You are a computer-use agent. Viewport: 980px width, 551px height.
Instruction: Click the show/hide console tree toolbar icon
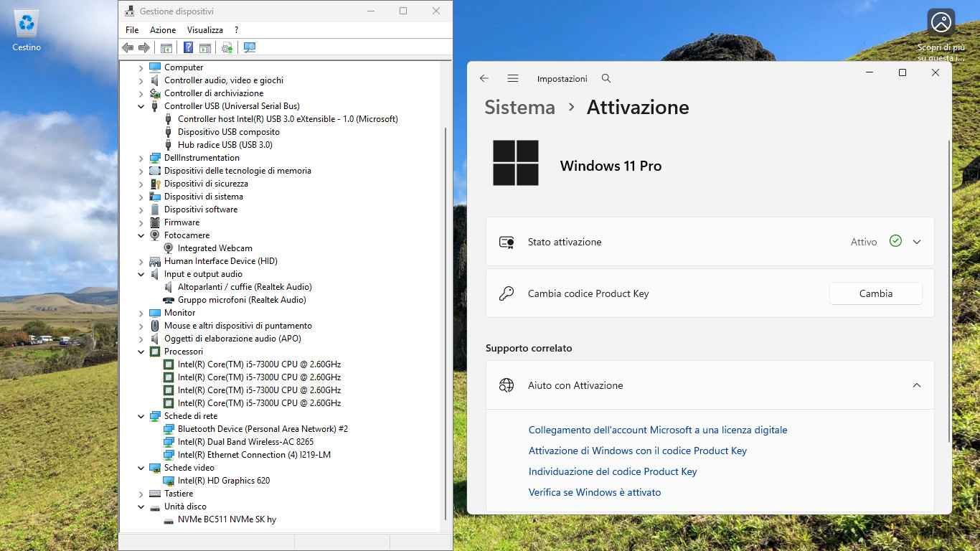pyautogui.click(x=166, y=47)
